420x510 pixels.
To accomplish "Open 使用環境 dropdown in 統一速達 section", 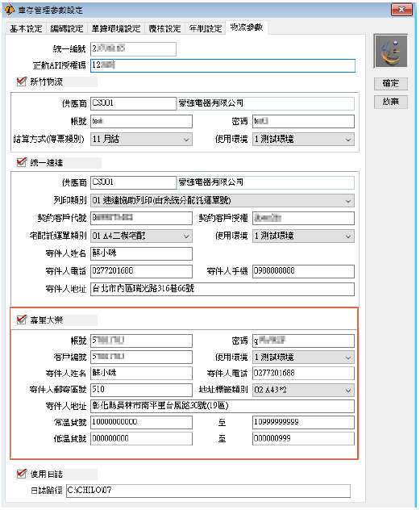I will [x=303, y=236].
